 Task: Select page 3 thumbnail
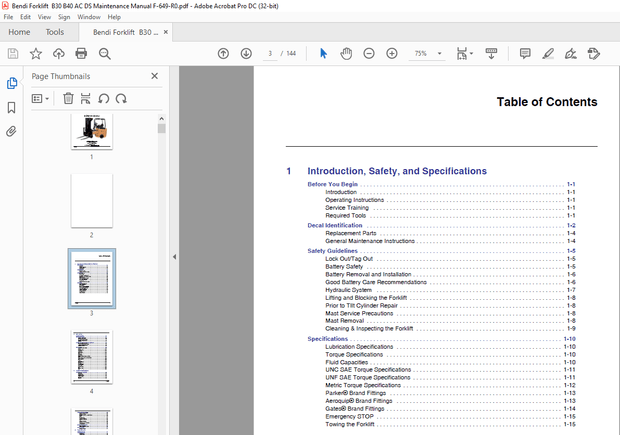click(x=92, y=278)
